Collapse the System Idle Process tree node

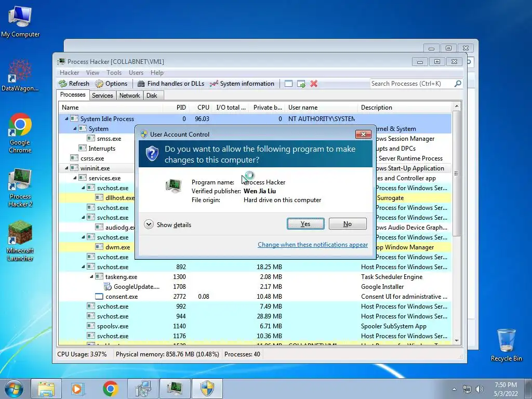pyautogui.click(x=66, y=119)
